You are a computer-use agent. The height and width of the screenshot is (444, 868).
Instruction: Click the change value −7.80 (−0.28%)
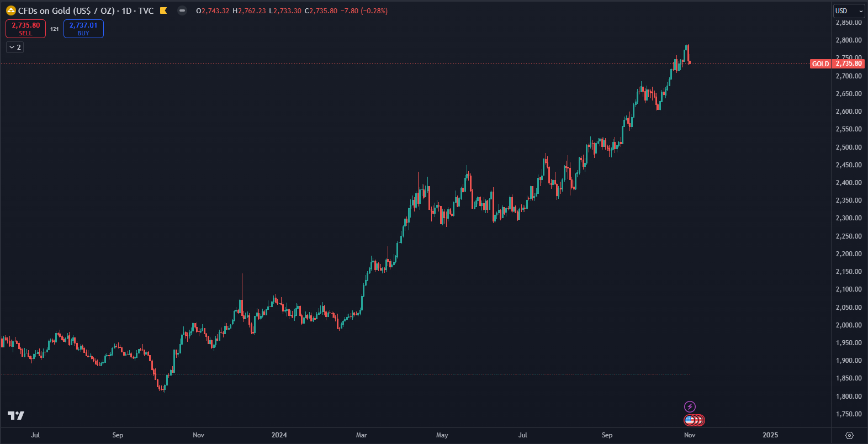pos(364,10)
